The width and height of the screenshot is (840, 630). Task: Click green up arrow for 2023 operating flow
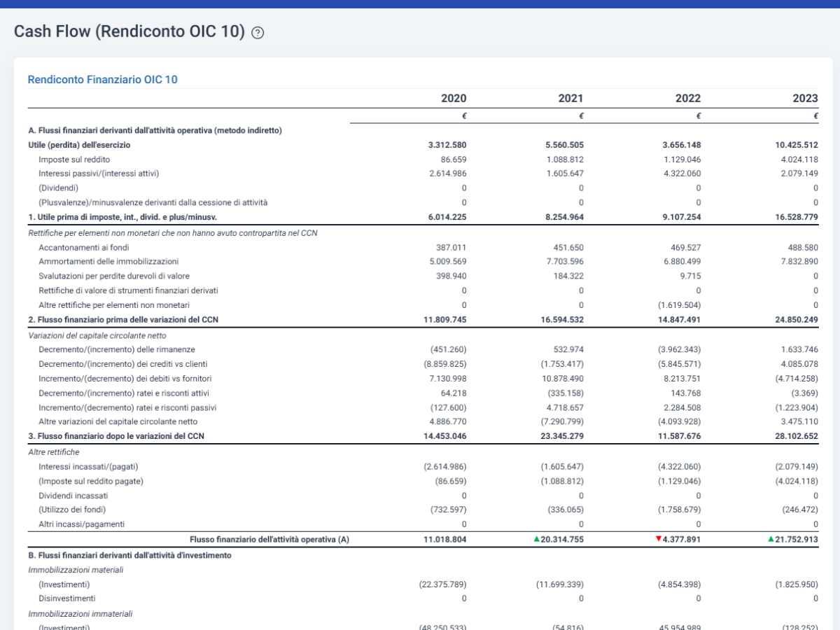click(771, 539)
